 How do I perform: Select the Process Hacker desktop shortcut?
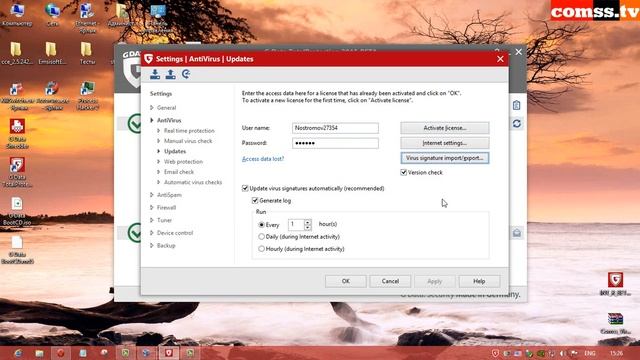(x=87, y=96)
